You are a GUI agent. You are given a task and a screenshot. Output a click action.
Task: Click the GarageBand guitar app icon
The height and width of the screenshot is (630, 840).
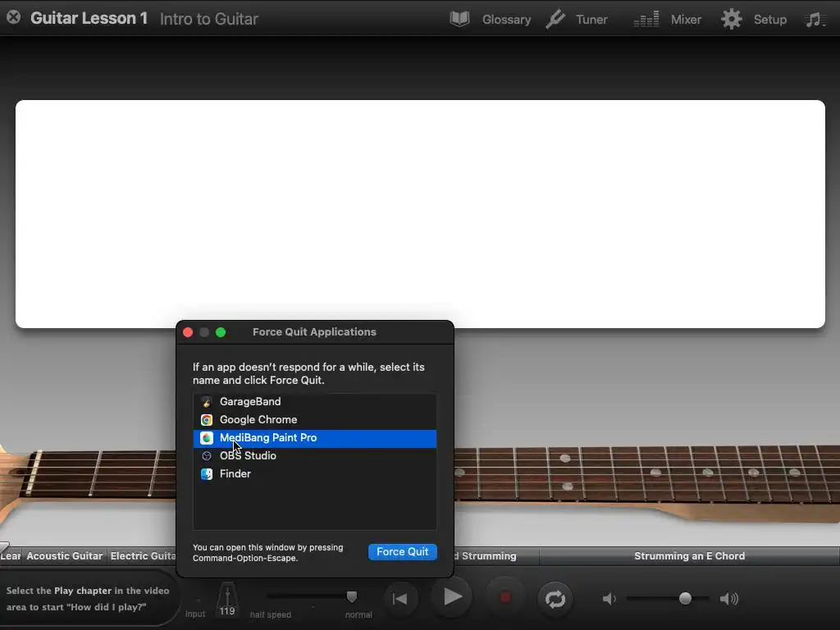206,402
